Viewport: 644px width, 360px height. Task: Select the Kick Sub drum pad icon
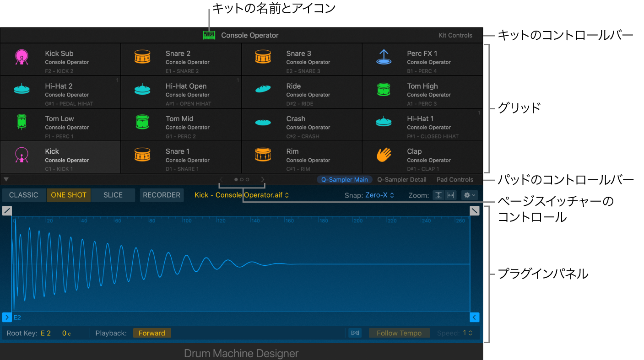[22, 56]
